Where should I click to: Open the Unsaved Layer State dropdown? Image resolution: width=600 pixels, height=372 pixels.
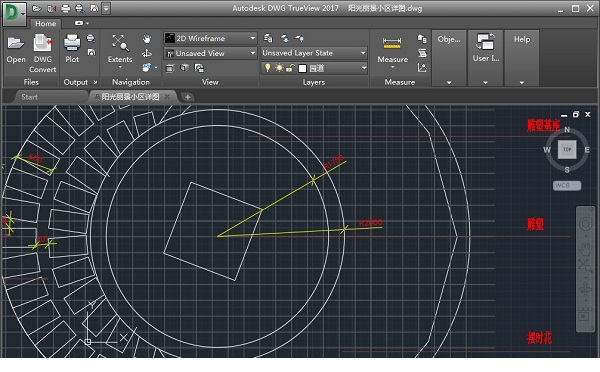314,53
